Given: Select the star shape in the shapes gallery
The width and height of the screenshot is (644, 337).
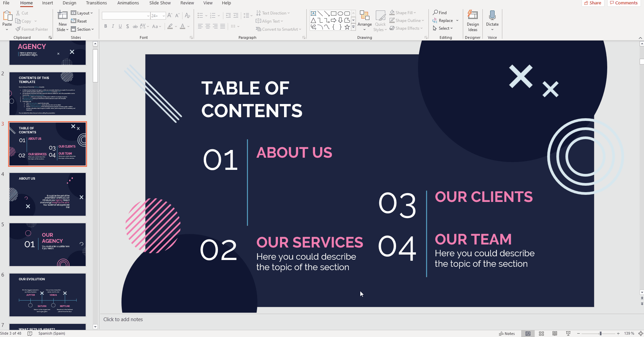Looking at the screenshot, I should (347, 27).
